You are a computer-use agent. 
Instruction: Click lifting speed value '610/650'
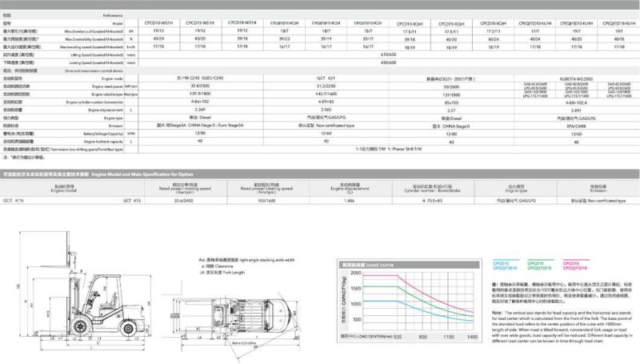(388, 54)
